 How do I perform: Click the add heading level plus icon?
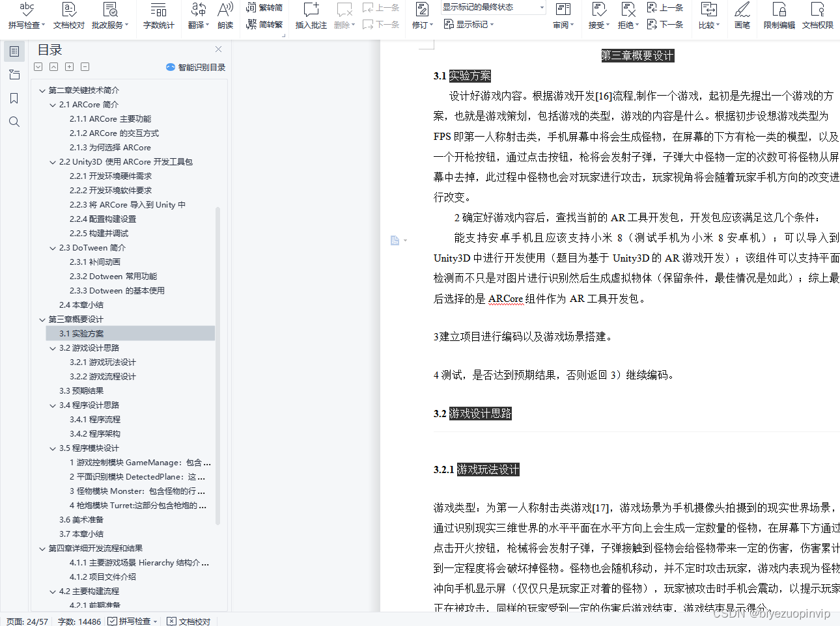[70, 67]
